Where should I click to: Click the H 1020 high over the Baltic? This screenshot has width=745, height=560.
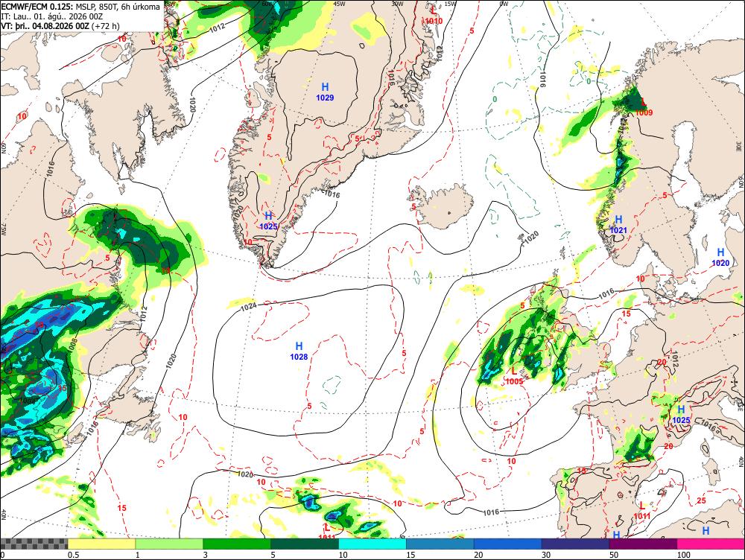[x=720, y=257]
